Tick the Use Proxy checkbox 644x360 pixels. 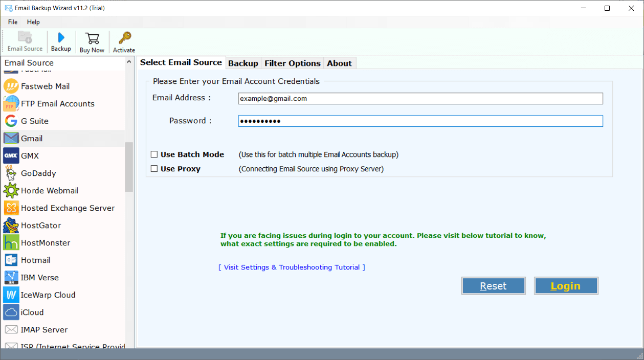coord(154,169)
